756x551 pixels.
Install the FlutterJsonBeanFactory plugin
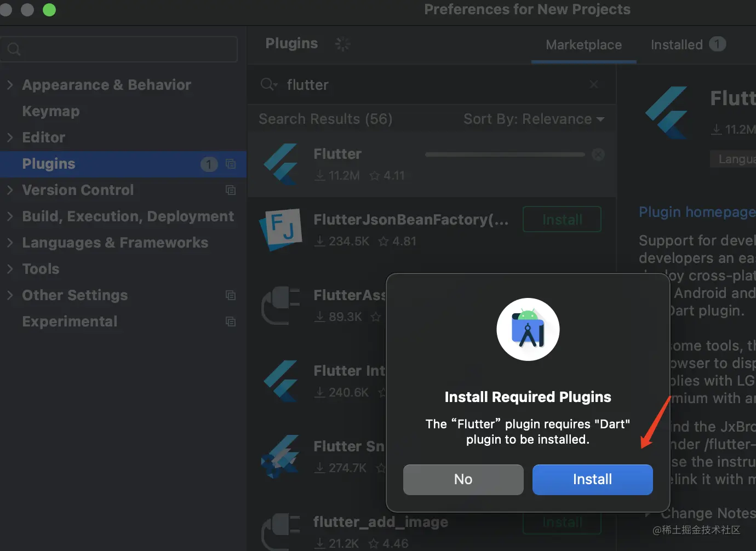(x=562, y=220)
